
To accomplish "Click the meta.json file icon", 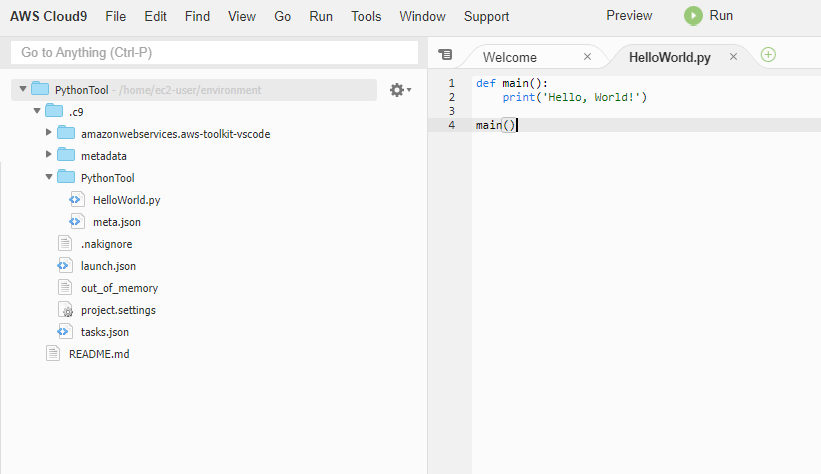I will point(76,222).
